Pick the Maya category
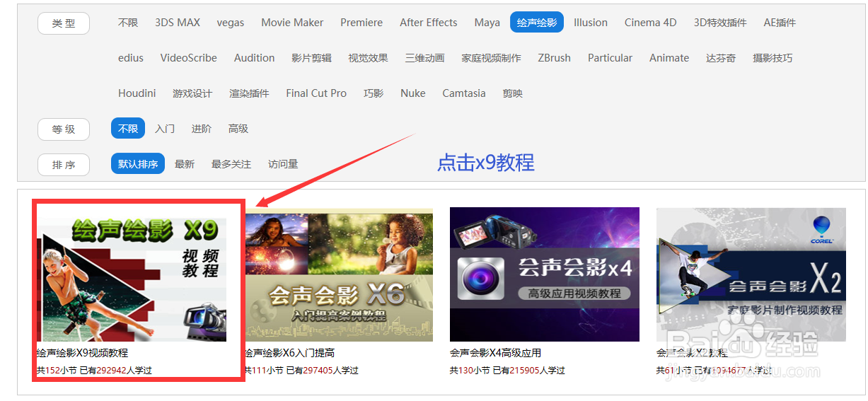This screenshot has width=868, height=401. pos(487,23)
